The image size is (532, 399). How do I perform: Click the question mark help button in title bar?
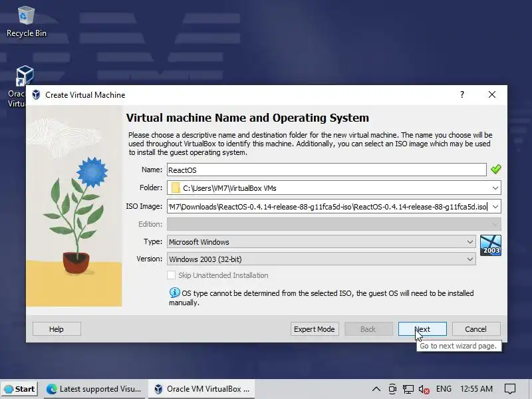point(462,94)
